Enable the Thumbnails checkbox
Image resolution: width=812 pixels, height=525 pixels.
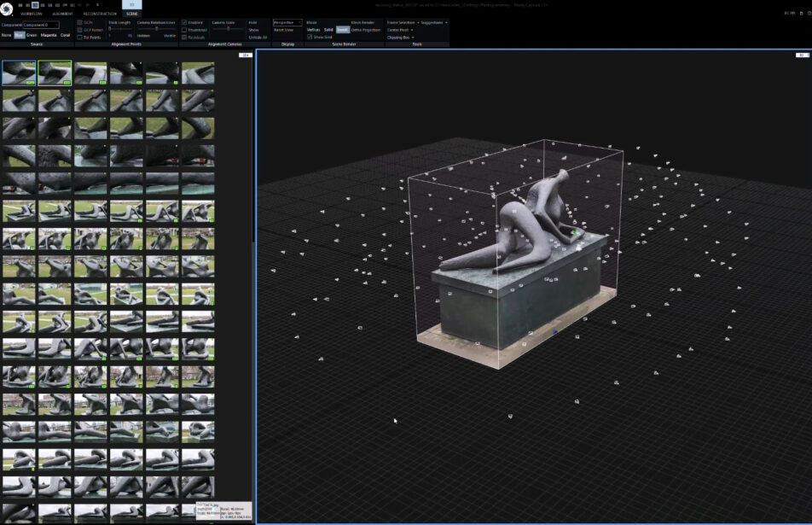coord(185,30)
